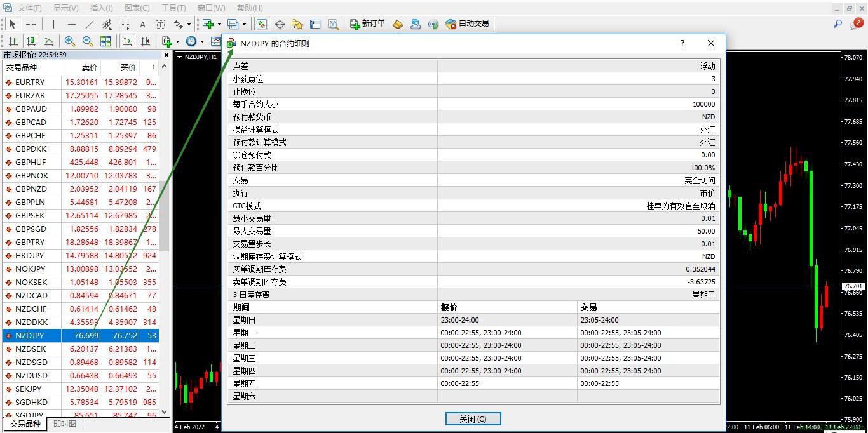
Task: Pick the text 'A' tool
Action: pyautogui.click(x=142, y=24)
